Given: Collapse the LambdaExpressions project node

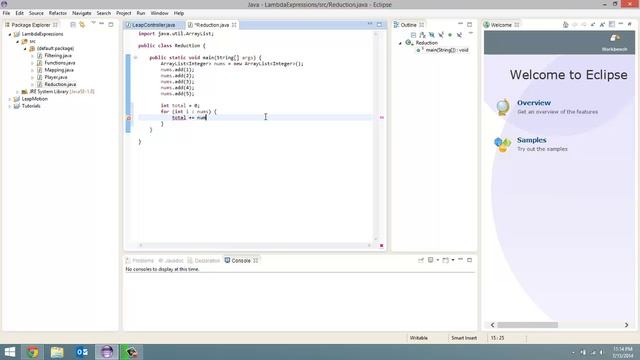Looking at the screenshot, I should click(10, 34).
